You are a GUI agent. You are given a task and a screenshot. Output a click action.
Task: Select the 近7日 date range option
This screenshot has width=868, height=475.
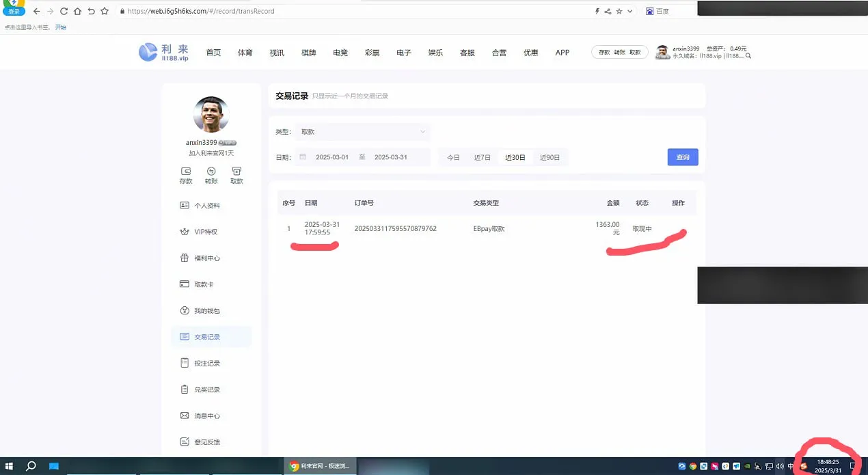483,158
